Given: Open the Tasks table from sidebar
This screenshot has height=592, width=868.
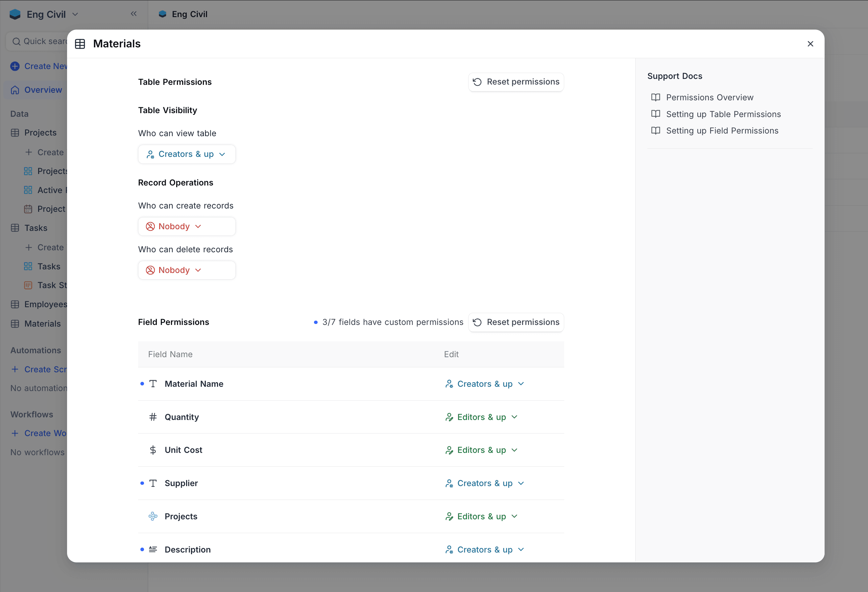Looking at the screenshot, I should [36, 228].
